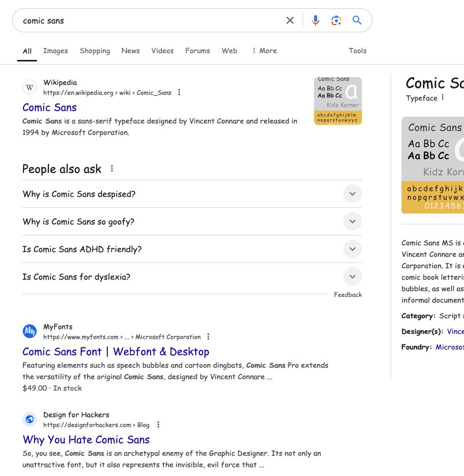Screen dimensions: 464x476
Task: Click Foundry link in the knowledge panel
Action: (x=450, y=347)
